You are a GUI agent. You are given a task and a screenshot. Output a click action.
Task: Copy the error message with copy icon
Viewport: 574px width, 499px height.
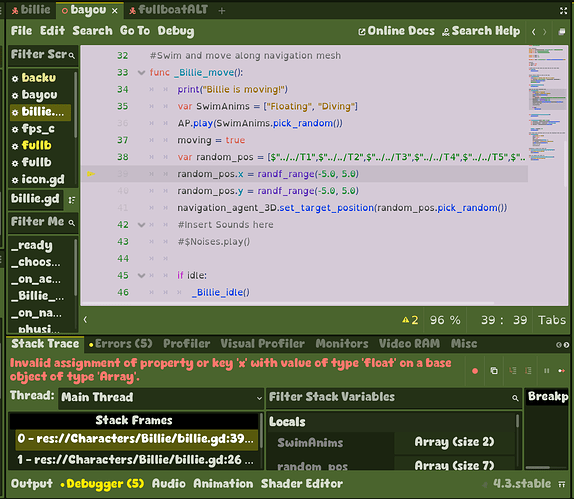pos(494,371)
